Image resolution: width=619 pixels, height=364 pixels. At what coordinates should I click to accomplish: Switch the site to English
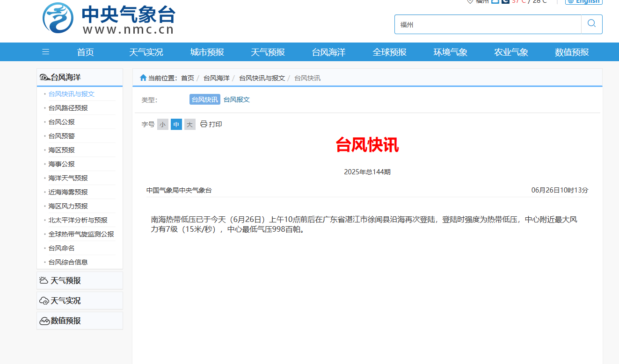tap(583, 1)
